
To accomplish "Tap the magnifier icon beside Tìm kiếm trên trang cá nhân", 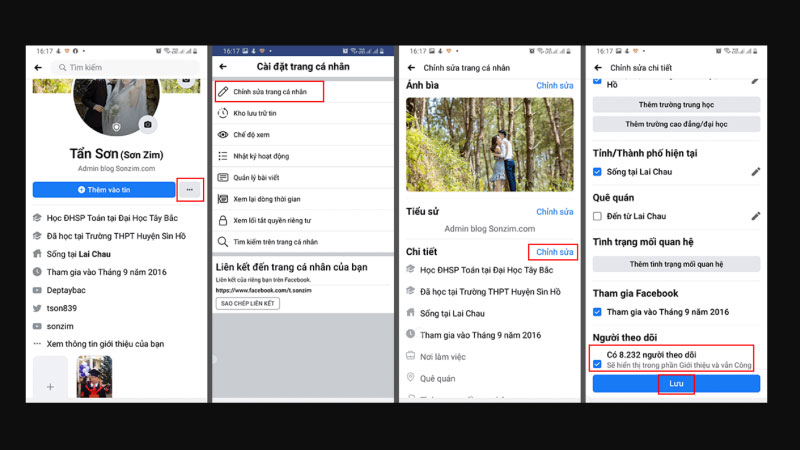I will 224,242.
